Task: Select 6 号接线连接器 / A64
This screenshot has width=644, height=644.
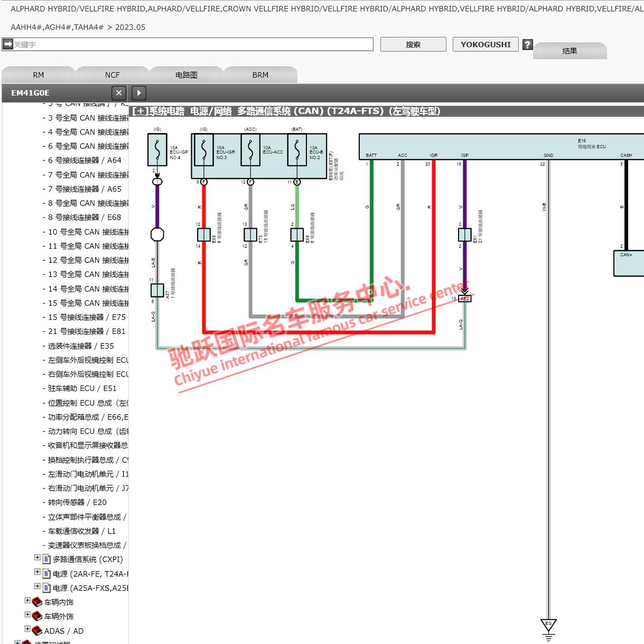Action: pyautogui.click(x=85, y=160)
